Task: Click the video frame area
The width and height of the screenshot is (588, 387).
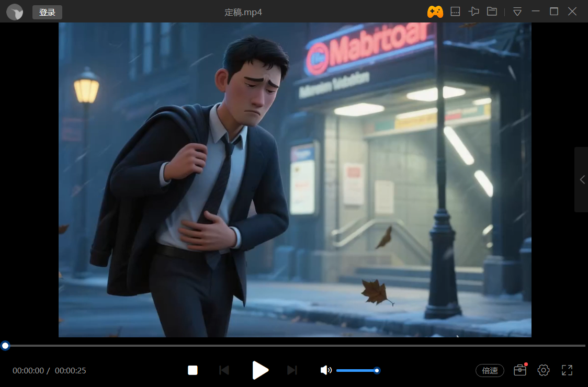Action: coord(295,179)
